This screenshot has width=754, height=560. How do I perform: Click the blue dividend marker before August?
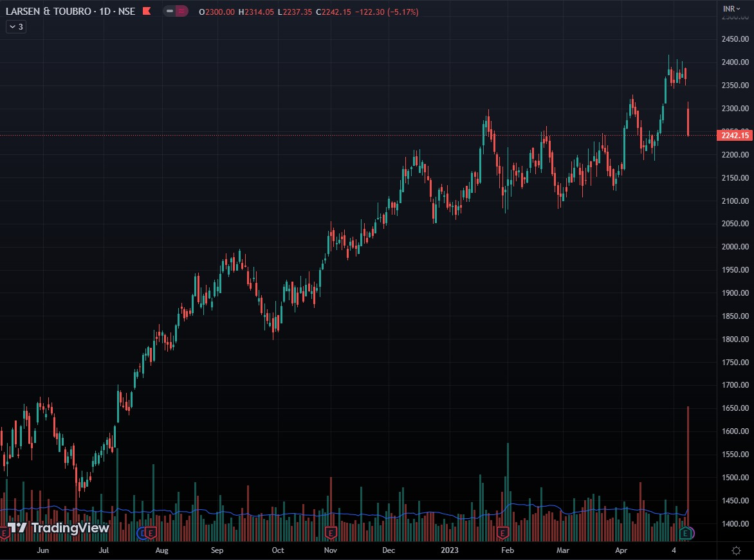[141, 532]
